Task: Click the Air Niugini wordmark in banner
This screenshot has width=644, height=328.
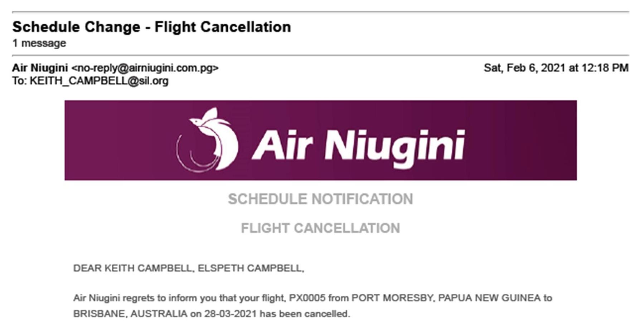Action: [358, 145]
